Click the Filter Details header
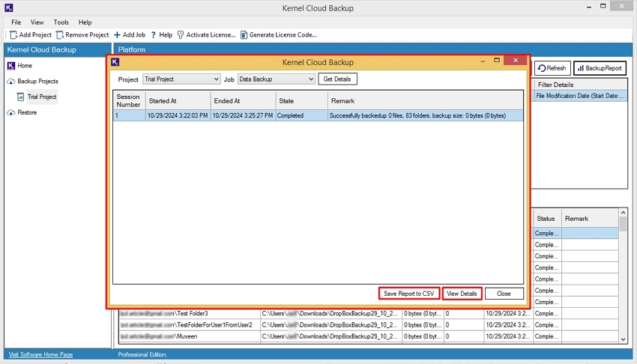637x364 pixels. [x=580, y=85]
